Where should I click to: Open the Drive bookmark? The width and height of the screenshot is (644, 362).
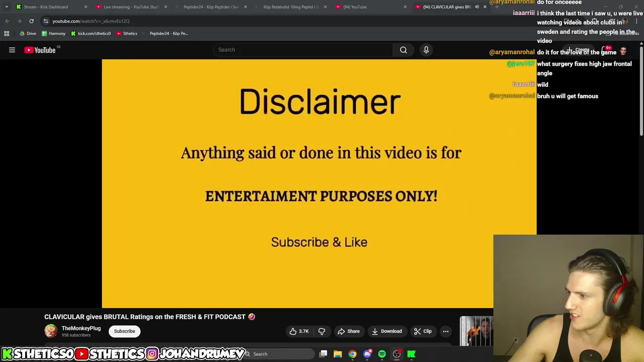tap(28, 34)
